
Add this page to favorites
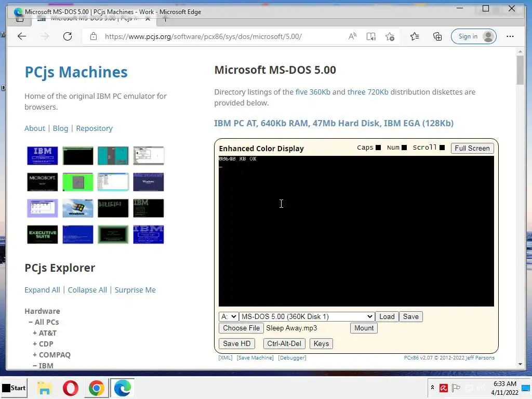tap(390, 36)
